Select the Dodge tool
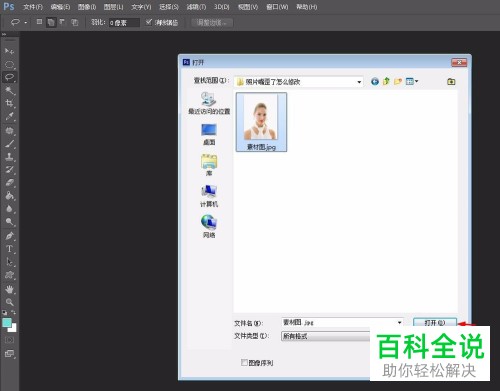Screen dimensions: 500x391 (x=9, y=222)
